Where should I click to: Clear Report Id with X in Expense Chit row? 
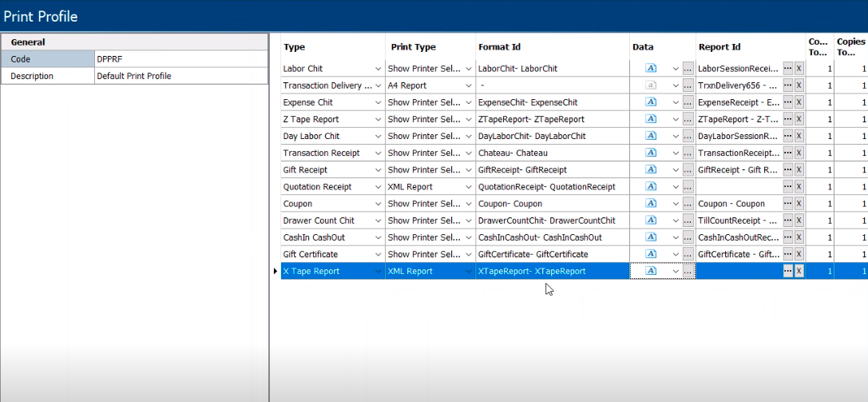(799, 102)
